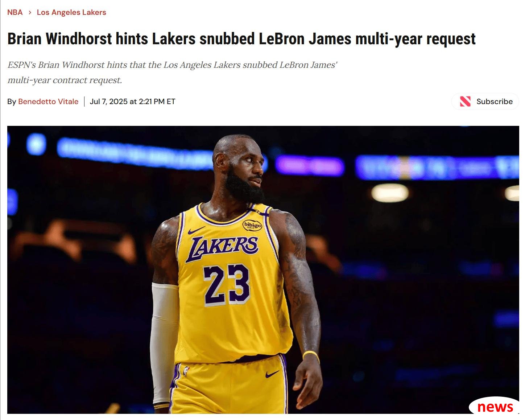Click the word By before author name

tap(12, 102)
